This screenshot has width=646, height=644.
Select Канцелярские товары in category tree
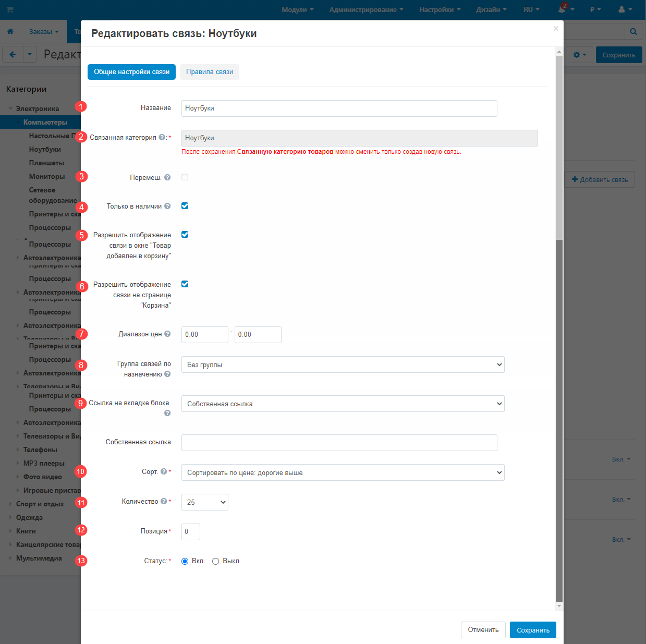(48, 544)
